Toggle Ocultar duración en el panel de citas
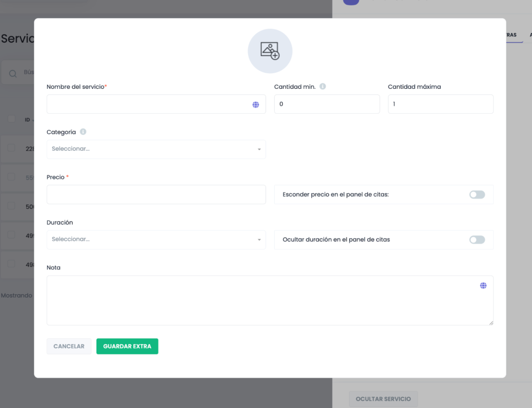The height and width of the screenshot is (408, 532). point(476,240)
